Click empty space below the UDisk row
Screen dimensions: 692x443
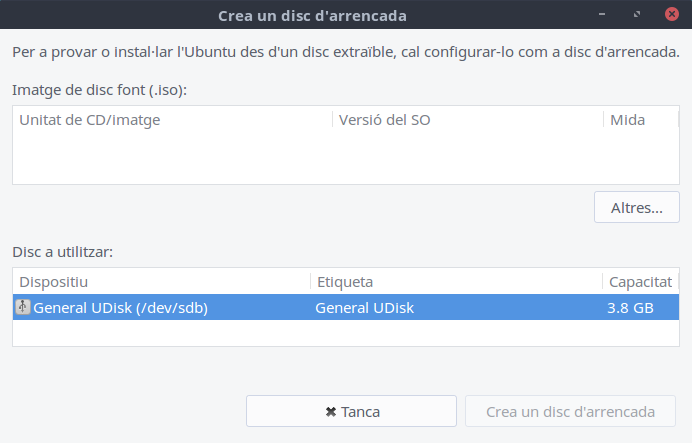346,333
